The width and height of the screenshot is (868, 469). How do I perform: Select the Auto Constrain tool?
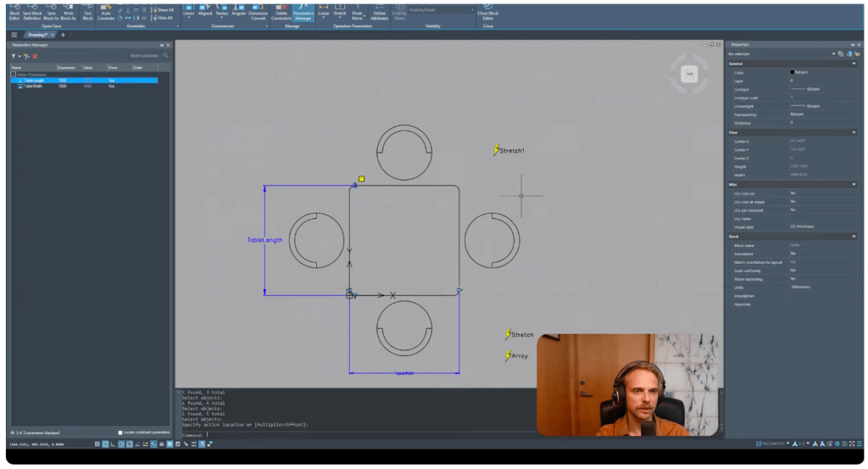click(106, 13)
